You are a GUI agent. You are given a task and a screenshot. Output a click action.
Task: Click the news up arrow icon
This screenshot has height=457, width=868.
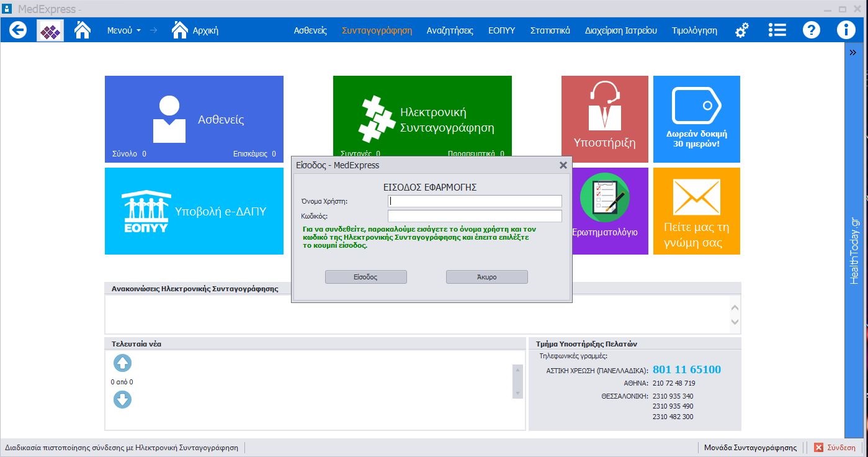(x=122, y=363)
